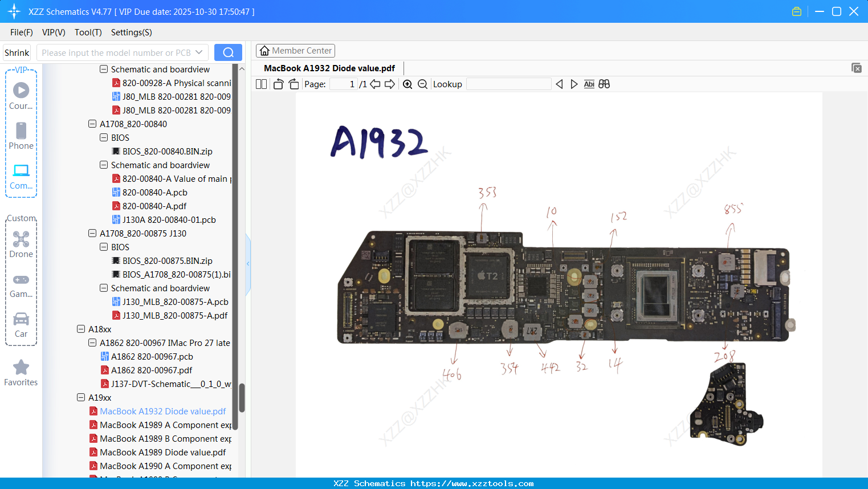Find next lookup result

point(574,84)
